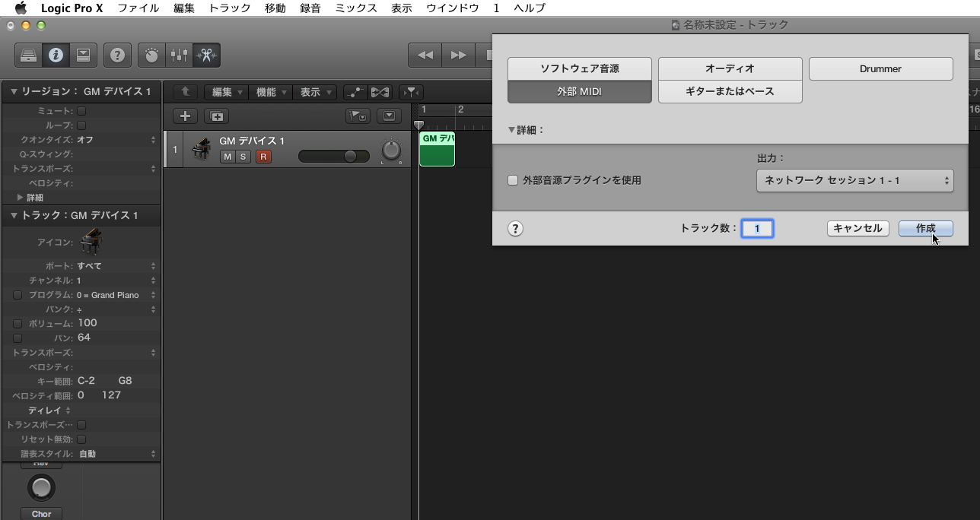Screen dimensions: 980x520
Task: Show Smart Controls knob icon
Action: click(x=151, y=55)
